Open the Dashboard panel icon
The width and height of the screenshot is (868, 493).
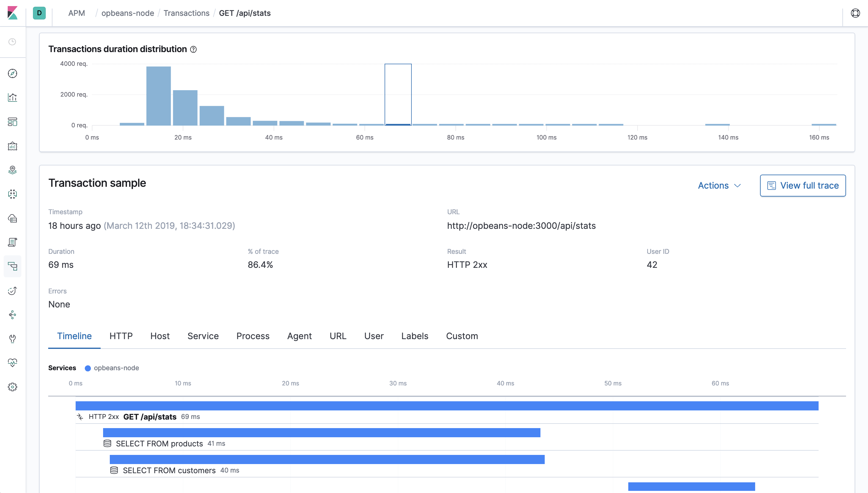pyautogui.click(x=13, y=122)
